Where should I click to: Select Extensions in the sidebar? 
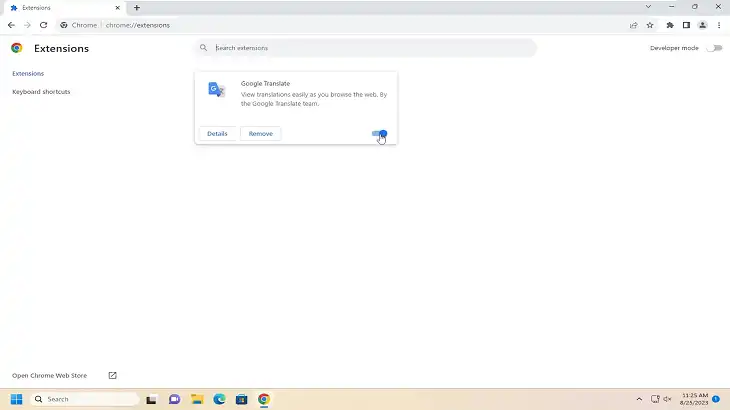coord(28,74)
